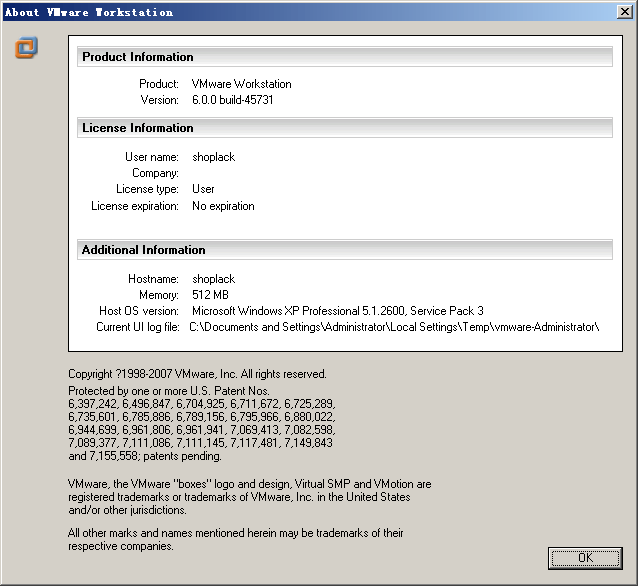Click the OK button
Viewport: 638px width, 586px height.
tap(585, 558)
